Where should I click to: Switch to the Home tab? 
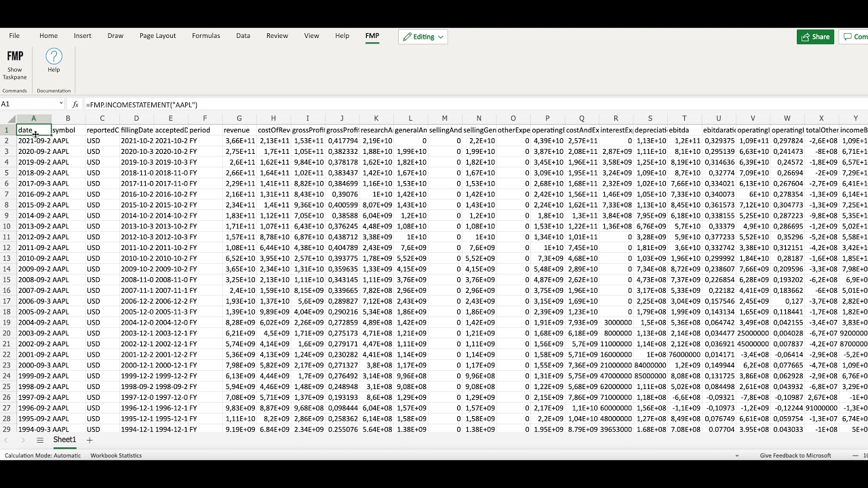click(48, 36)
